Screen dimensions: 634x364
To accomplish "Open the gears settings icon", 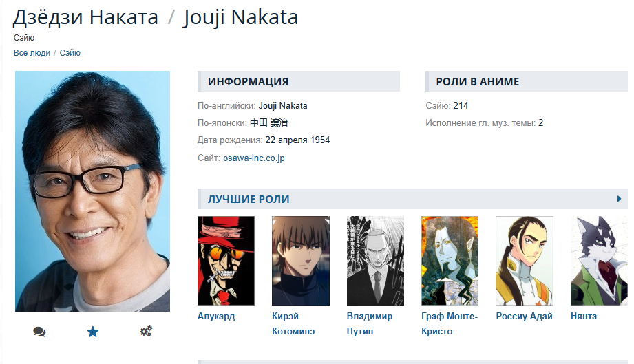I will [x=146, y=331].
